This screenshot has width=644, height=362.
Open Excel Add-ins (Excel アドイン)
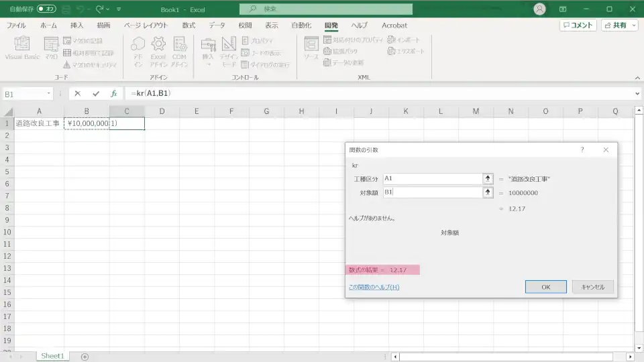pos(158,50)
